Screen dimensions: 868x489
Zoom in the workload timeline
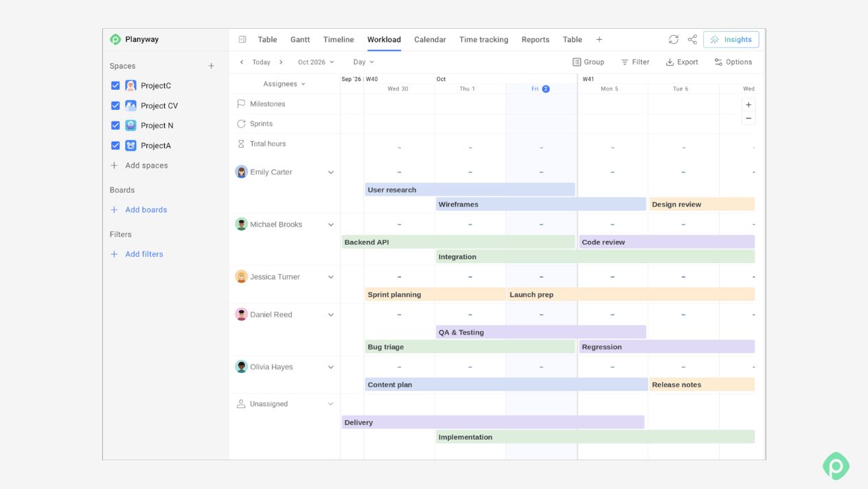pyautogui.click(x=749, y=105)
